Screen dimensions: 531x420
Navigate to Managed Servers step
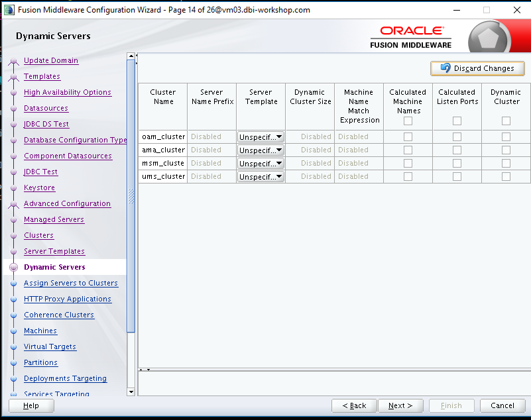click(54, 219)
